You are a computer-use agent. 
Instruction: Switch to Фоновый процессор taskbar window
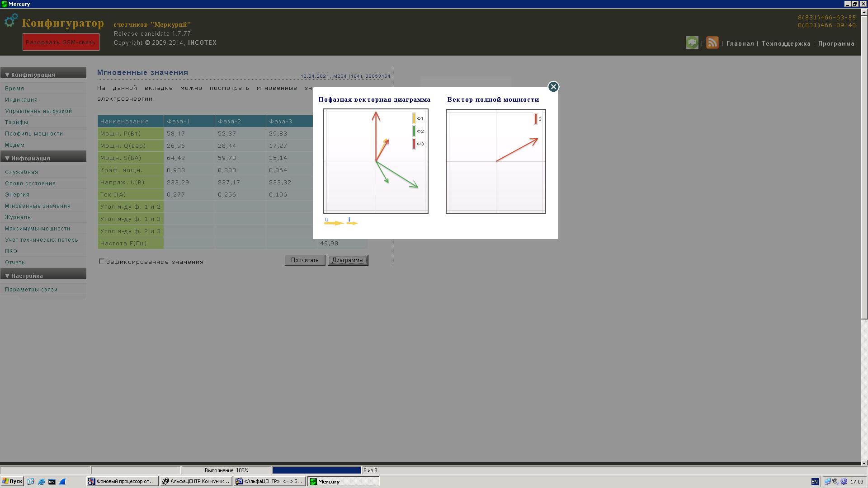tap(122, 482)
